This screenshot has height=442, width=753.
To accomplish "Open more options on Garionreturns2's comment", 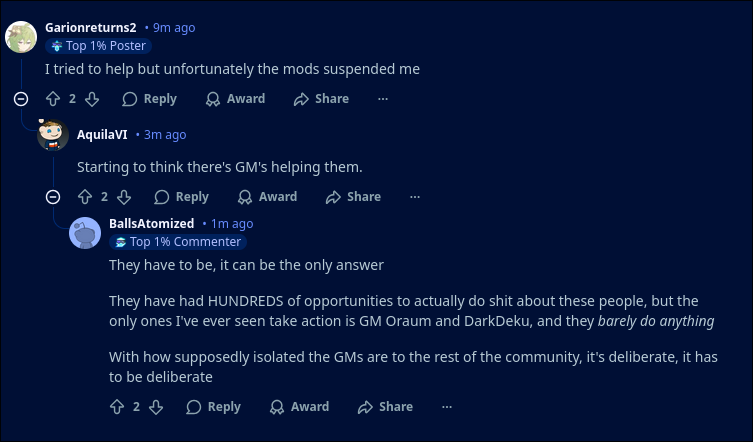I will [382, 99].
